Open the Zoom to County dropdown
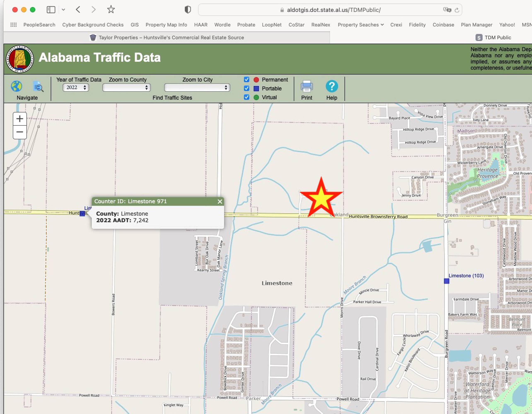This screenshot has height=414, width=532. click(126, 88)
